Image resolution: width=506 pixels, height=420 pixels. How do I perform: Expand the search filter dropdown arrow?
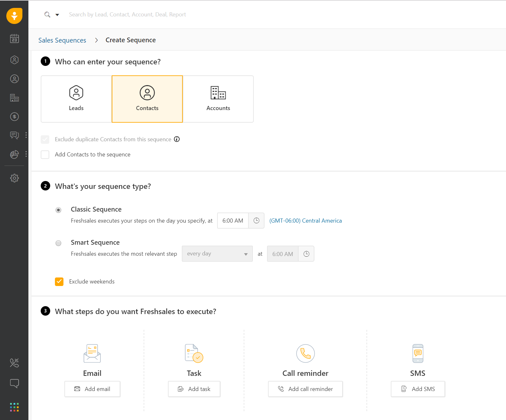coord(57,15)
